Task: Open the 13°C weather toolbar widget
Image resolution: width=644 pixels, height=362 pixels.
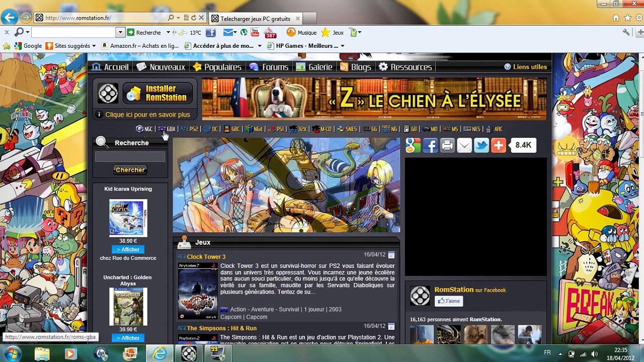Action: [x=191, y=32]
